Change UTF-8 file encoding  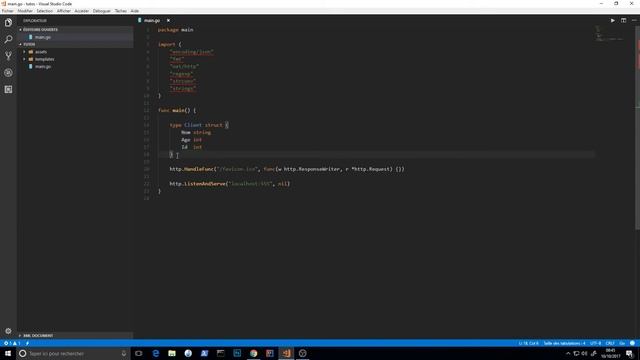tap(596, 343)
